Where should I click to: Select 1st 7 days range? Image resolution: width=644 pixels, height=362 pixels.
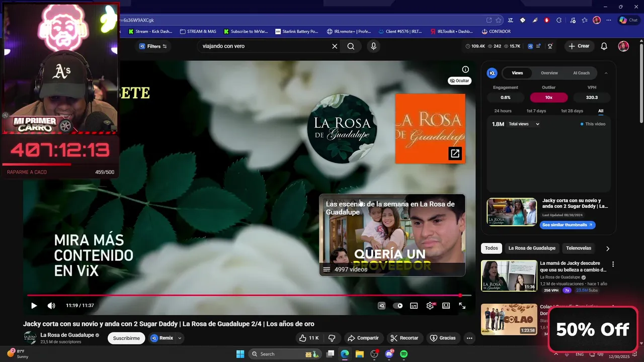[x=536, y=111]
